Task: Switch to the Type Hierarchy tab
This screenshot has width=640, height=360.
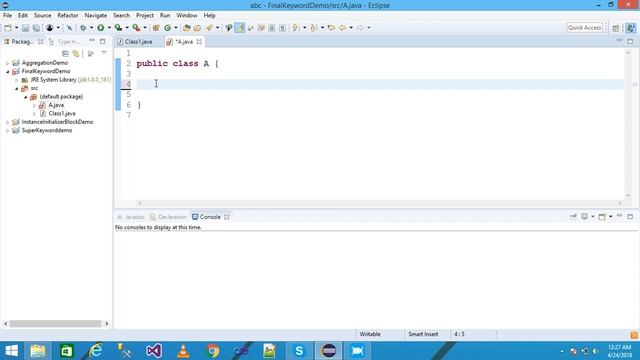Action: pos(64,42)
